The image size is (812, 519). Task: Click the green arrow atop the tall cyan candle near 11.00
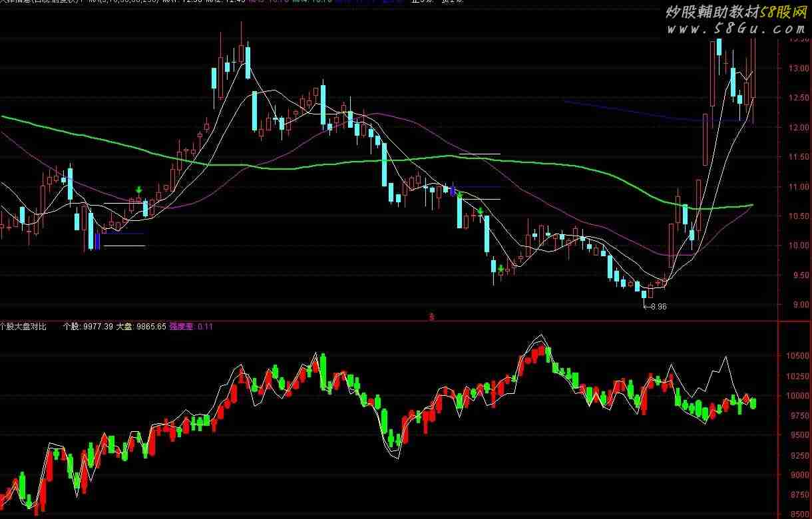coord(459,195)
